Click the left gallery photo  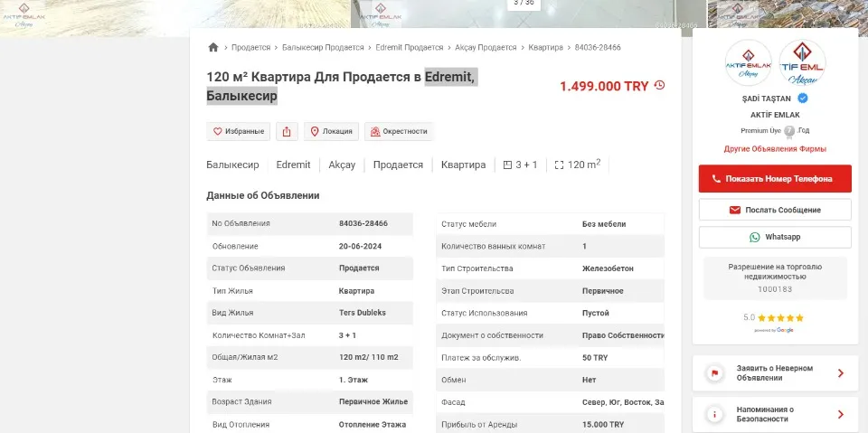click(175, 16)
